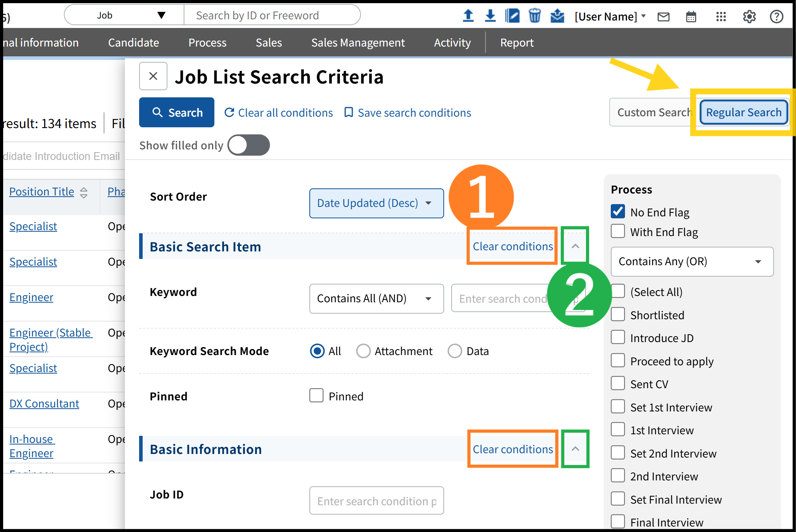Click the download arrow icon
796x532 pixels.
click(x=490, y=16)
